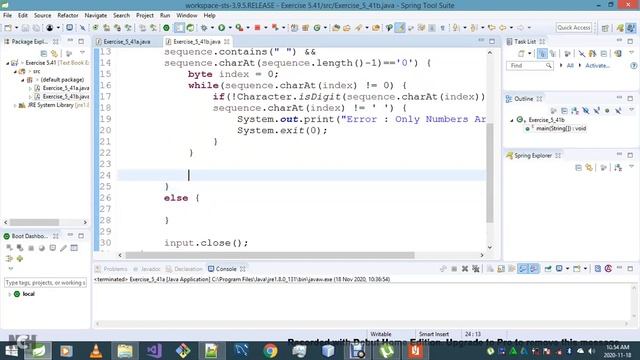640x360 pixels.
Task: Open the Open Perspective icon
Action: (605, 28)
